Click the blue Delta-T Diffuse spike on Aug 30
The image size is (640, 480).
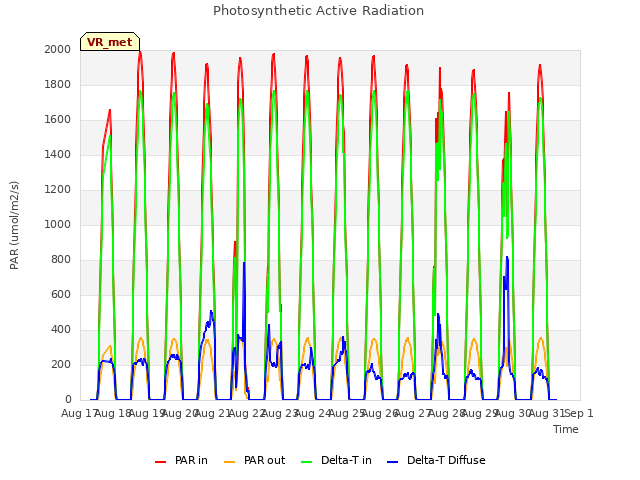(x=507, y=261)
